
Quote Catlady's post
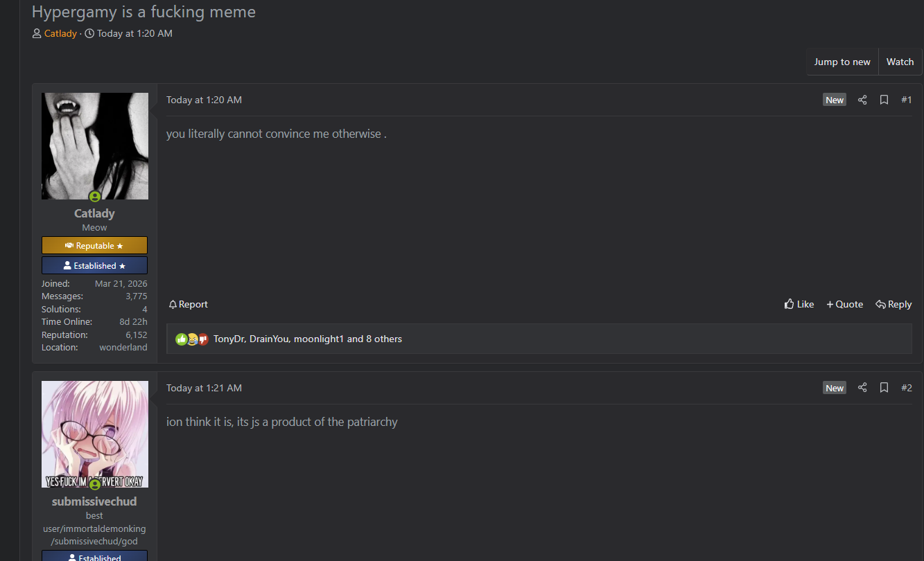coord(844,304)
